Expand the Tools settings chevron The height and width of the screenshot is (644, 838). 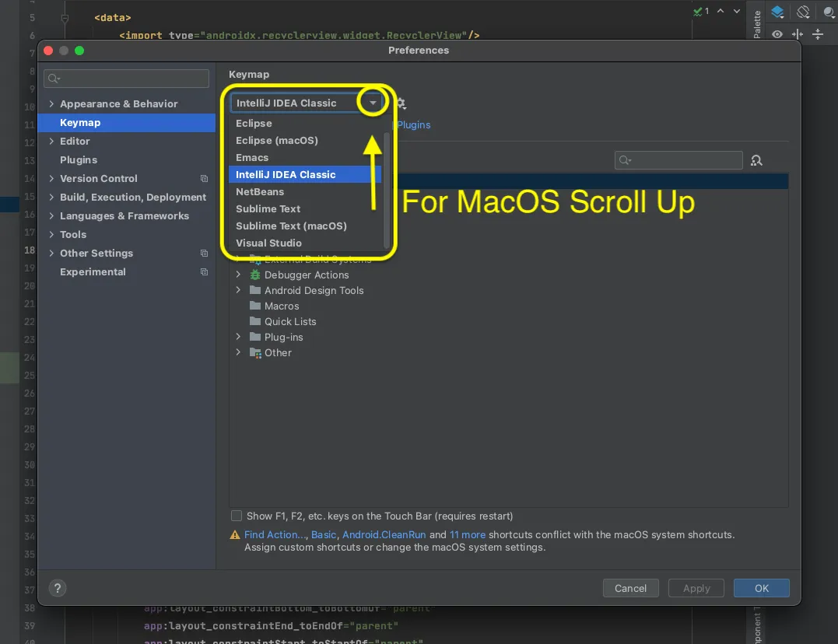pos(51,235)
